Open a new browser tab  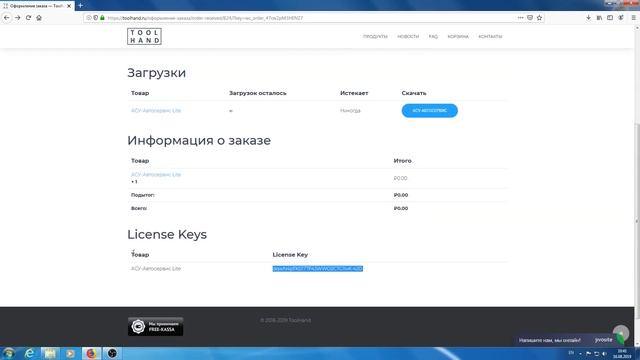[80, 6]
